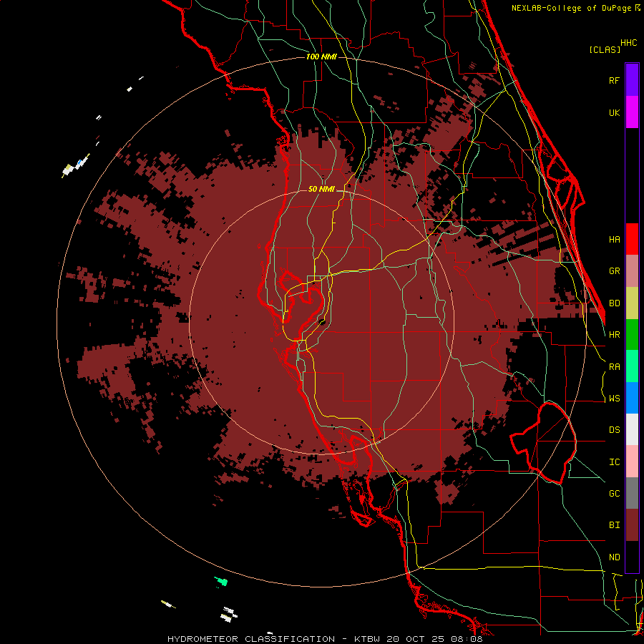Image resolution: width=644 pixels, height=644 pixels.
Task: Click the UK legend label
Action: click(x=615, y=112)
